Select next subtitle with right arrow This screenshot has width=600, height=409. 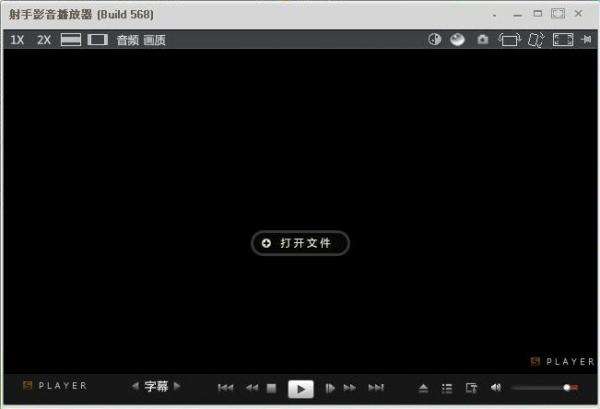point(177,386)
